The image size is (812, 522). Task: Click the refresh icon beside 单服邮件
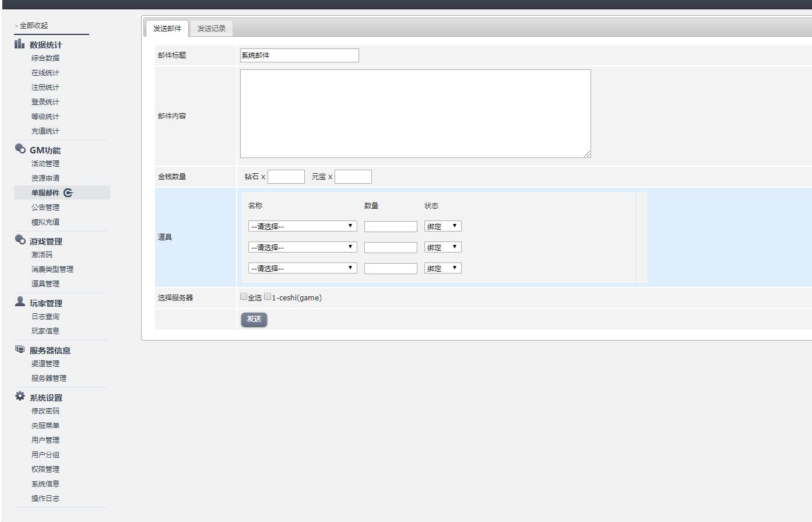(x=69, y=193)
